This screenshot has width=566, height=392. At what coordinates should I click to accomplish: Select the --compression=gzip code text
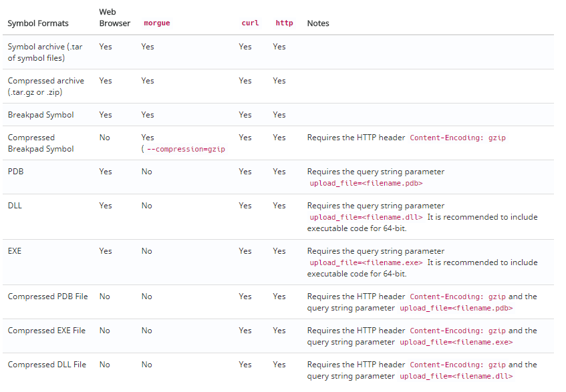(186, 149)
